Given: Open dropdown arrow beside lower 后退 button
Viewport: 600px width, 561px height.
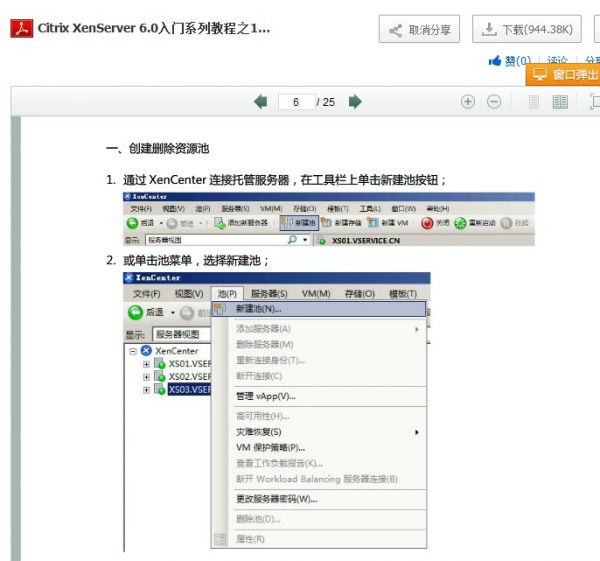Looking at the screenshot, I should click(173, 313).
